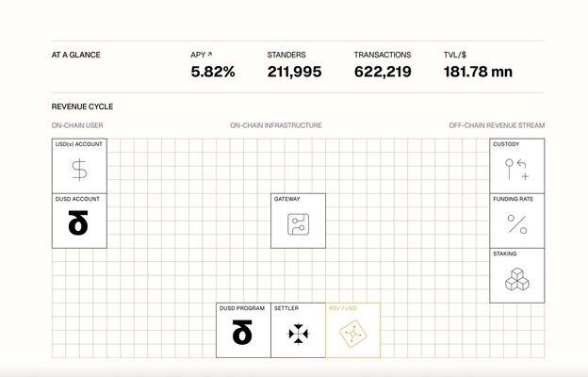Open the highlighted RSV Fund icon
The width and height of the screenshot is (588, 377).
tap(352, 334)
